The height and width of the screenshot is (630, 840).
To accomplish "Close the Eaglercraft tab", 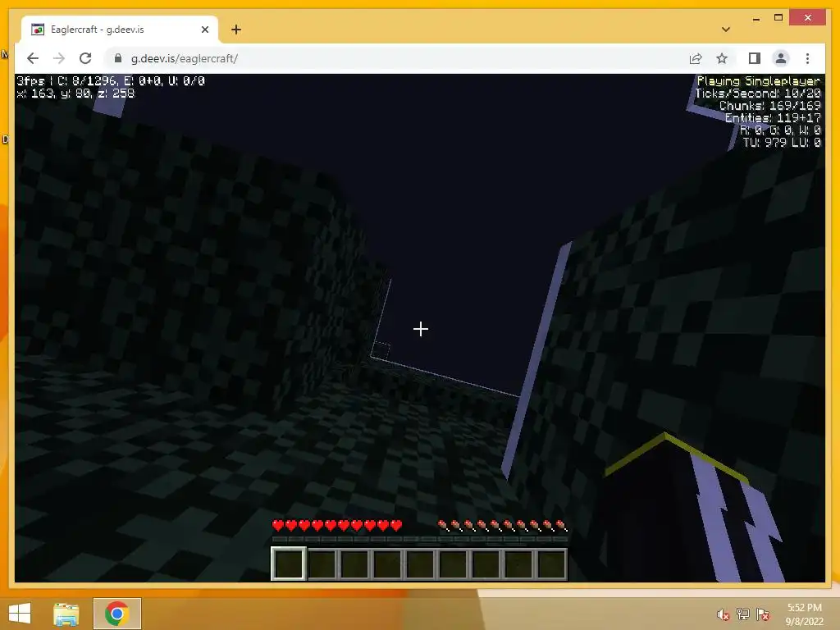I will [204, 30].
